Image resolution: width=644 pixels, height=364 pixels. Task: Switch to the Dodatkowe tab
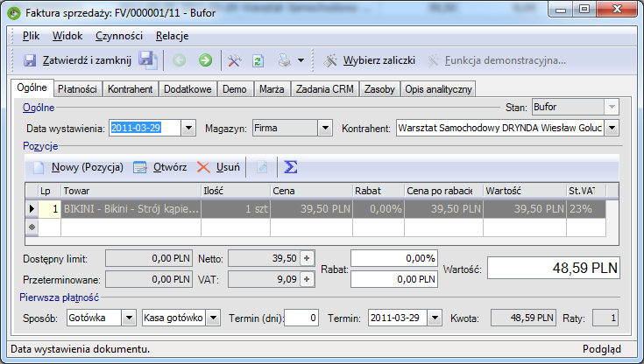pyautogui.click(x=188, y=89)
